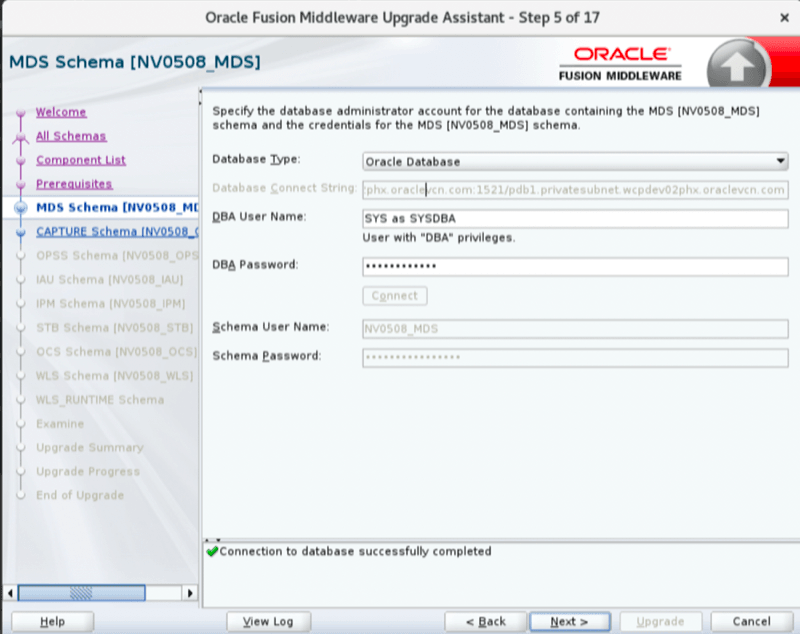Screen dimensions: 800x634
Task: Select the Upgrade Progress step
Action: coord(88,471)
